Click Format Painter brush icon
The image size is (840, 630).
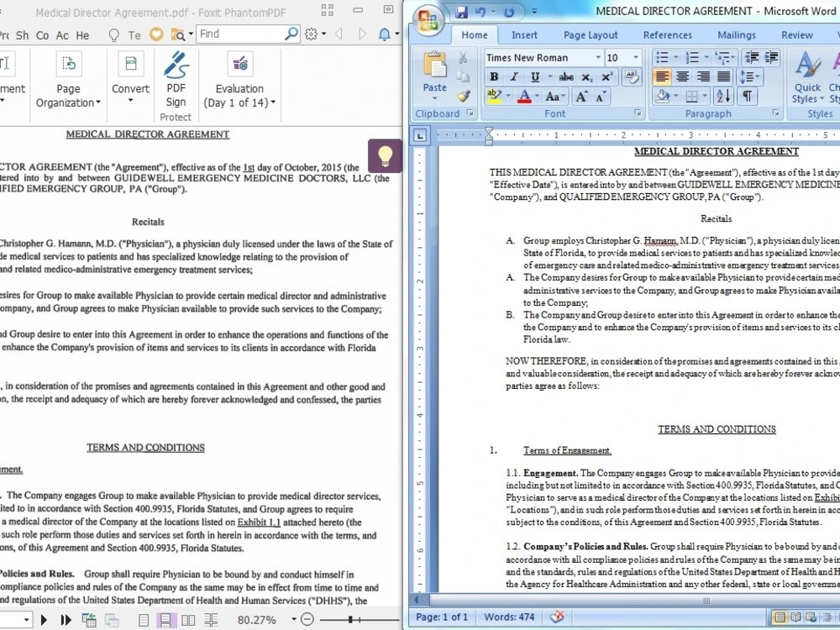[463, 97]
